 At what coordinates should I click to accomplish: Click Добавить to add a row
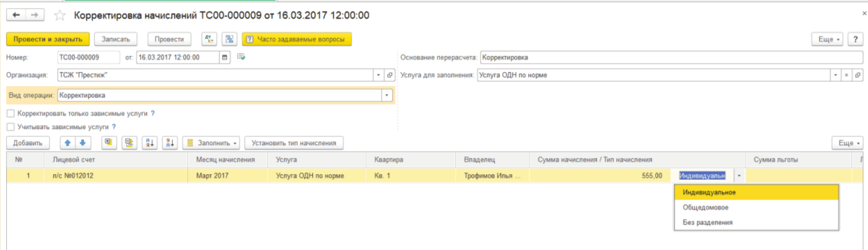(28, 142)
